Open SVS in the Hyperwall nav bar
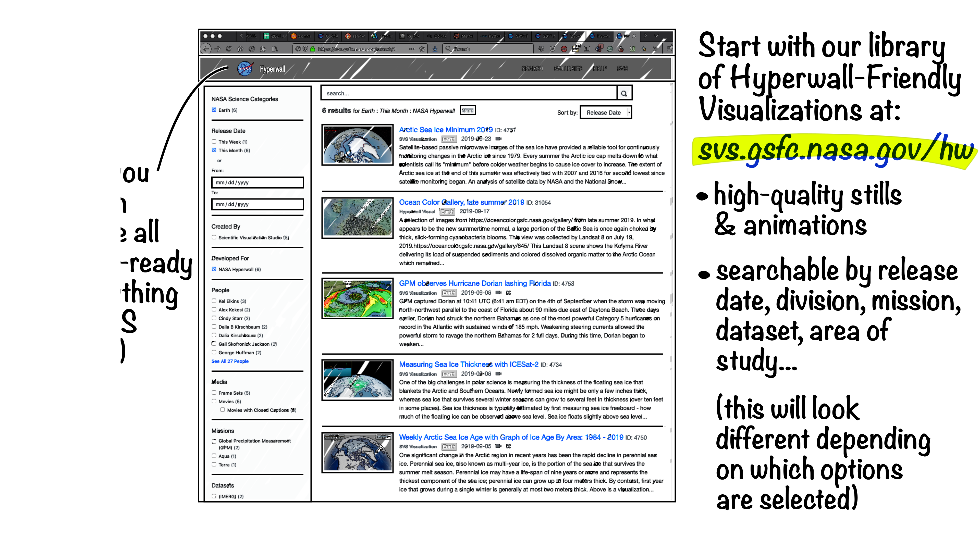The height and width of the screenshot is (551, 980). [622, 68]
